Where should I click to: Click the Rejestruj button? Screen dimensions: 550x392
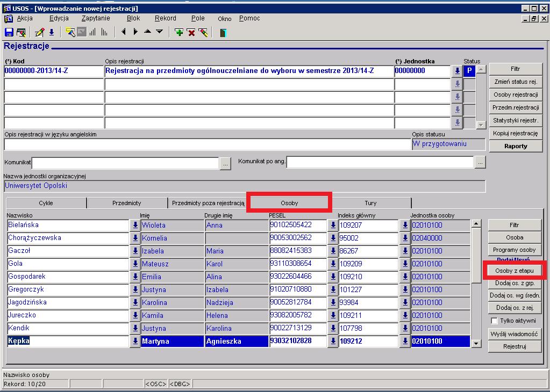[x=514, y=346]
